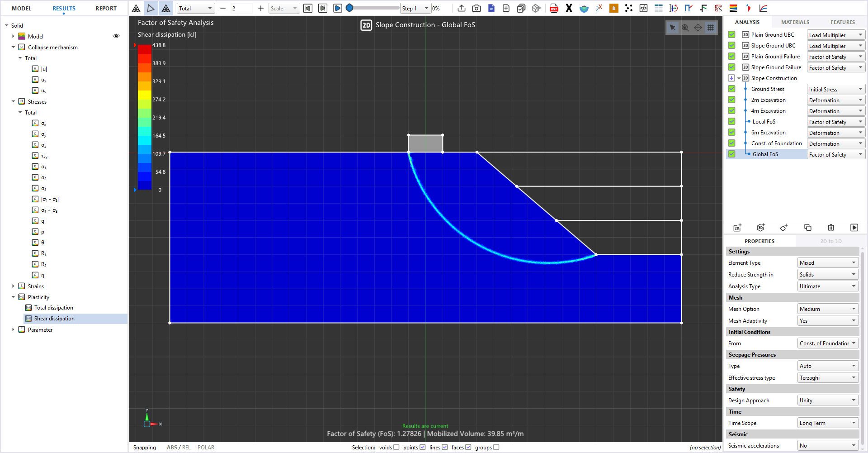Screen dimensions: 868x453
Task: Select the 4m Excavation stage
Action: [x=768, y=110]
